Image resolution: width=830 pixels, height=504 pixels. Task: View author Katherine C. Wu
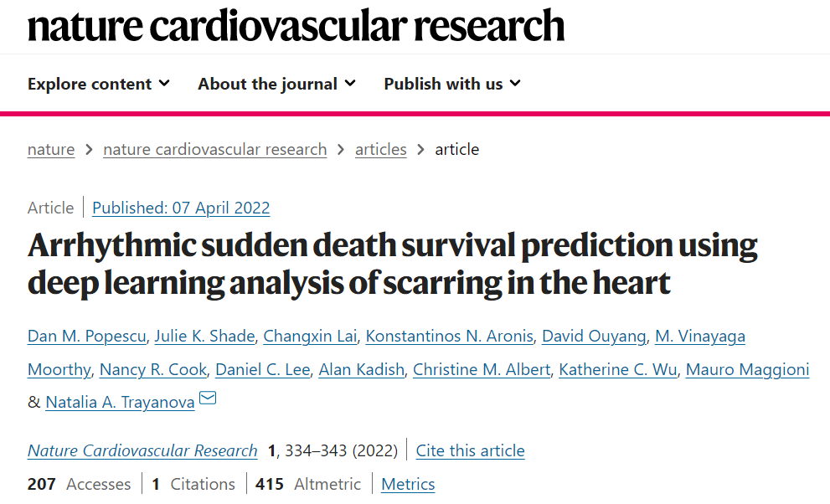[618, 370]
